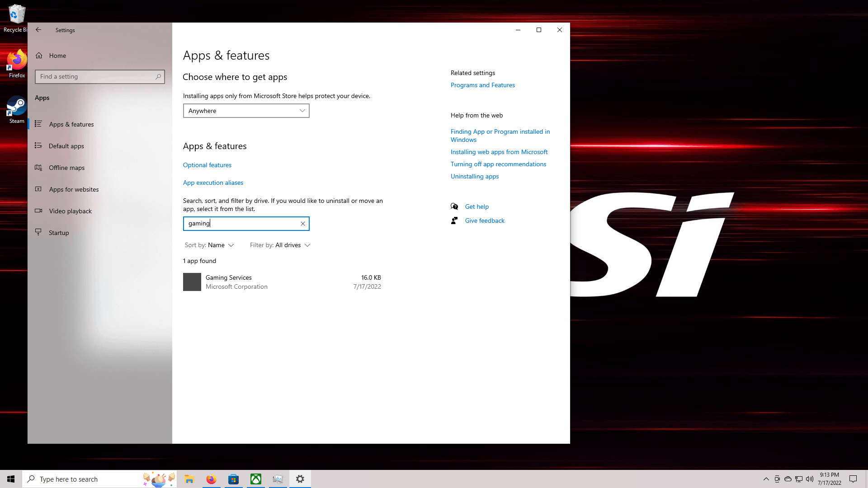Click the Home icon in sidebar
The width and height of the screenshot is (868, 488).
[x=39, y=56]
